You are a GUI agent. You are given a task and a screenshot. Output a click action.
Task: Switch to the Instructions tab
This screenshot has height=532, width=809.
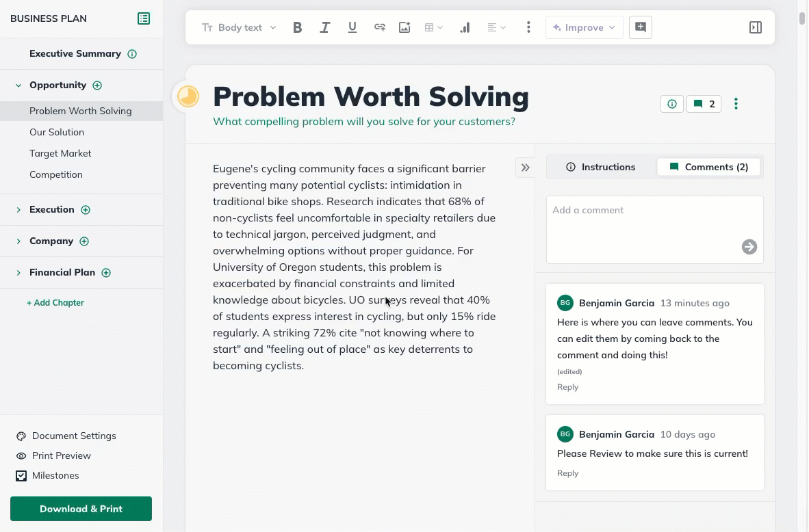[601, 167]
